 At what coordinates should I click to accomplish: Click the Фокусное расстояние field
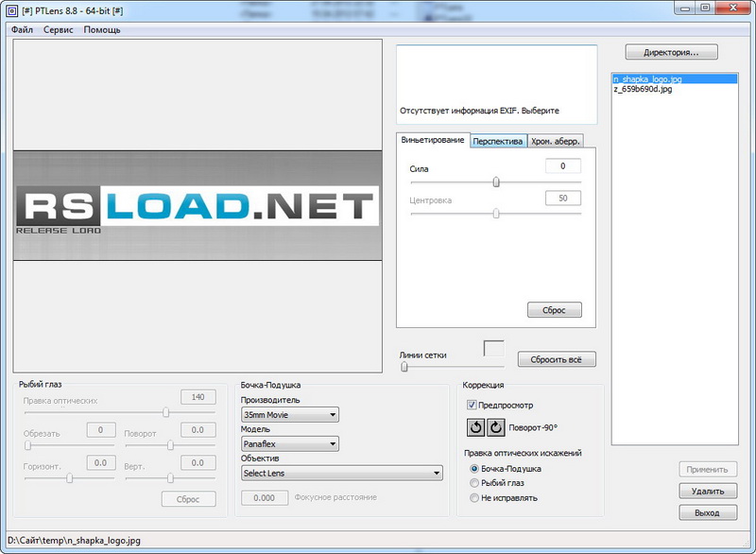coord(265,498)
